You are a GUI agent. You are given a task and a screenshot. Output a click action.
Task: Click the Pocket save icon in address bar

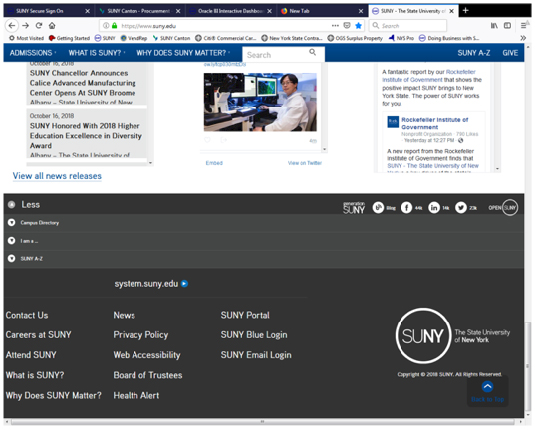(x=347, y=26)
